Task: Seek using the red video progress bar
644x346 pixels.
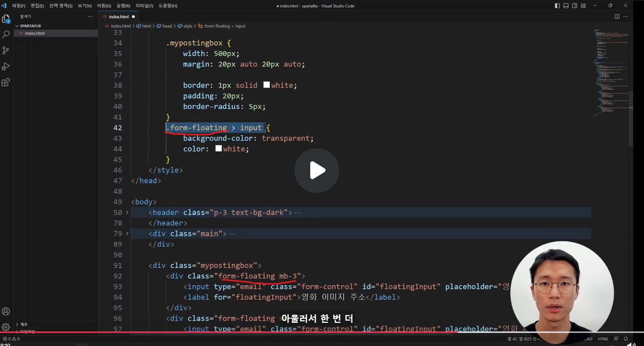Action: click(322, 332)
